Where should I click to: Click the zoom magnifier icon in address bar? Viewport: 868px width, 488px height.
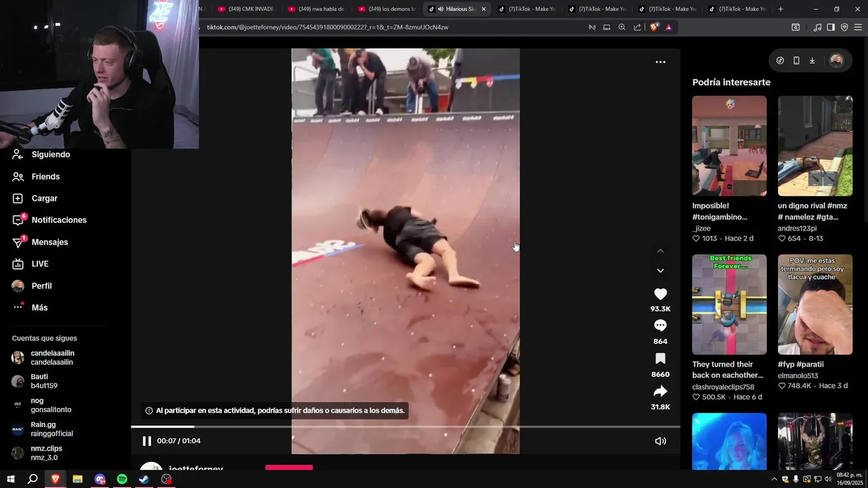(x=622, y=27)
